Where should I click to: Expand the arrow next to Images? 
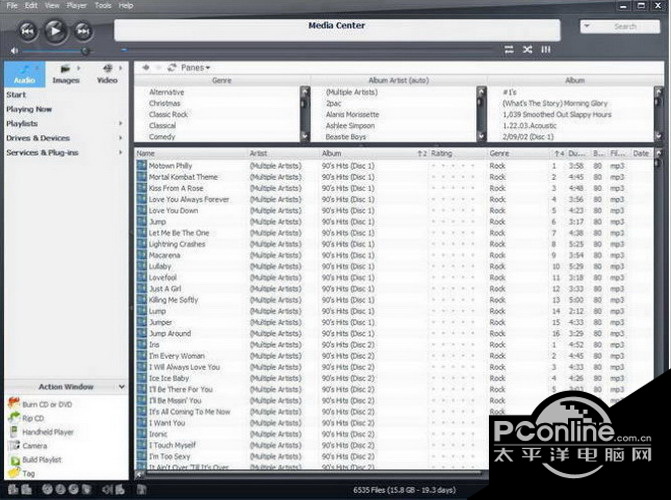tap(79, 68)
